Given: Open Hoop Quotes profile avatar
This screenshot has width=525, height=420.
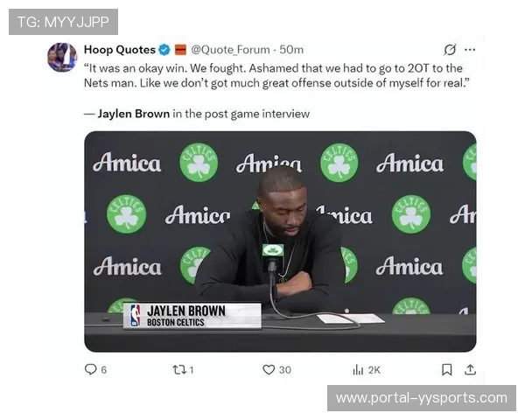Looking at the screenshot, I should [x=62, y=57].
